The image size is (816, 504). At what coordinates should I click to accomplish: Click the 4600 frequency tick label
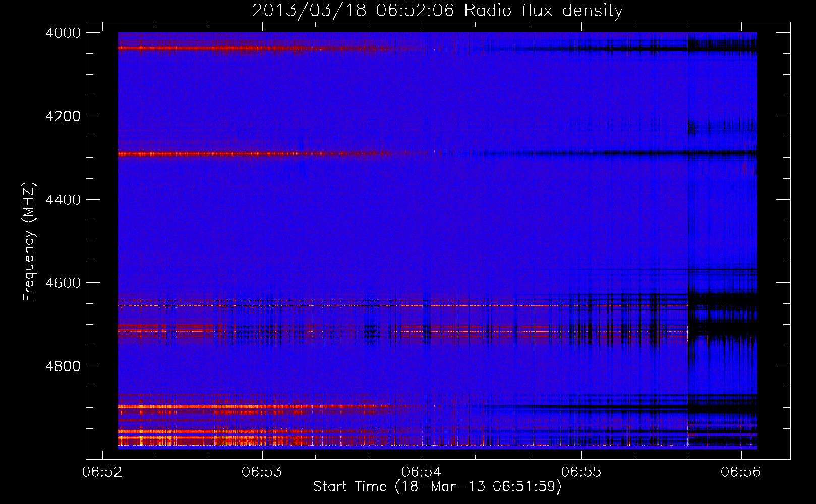click(x=63, y=283)
